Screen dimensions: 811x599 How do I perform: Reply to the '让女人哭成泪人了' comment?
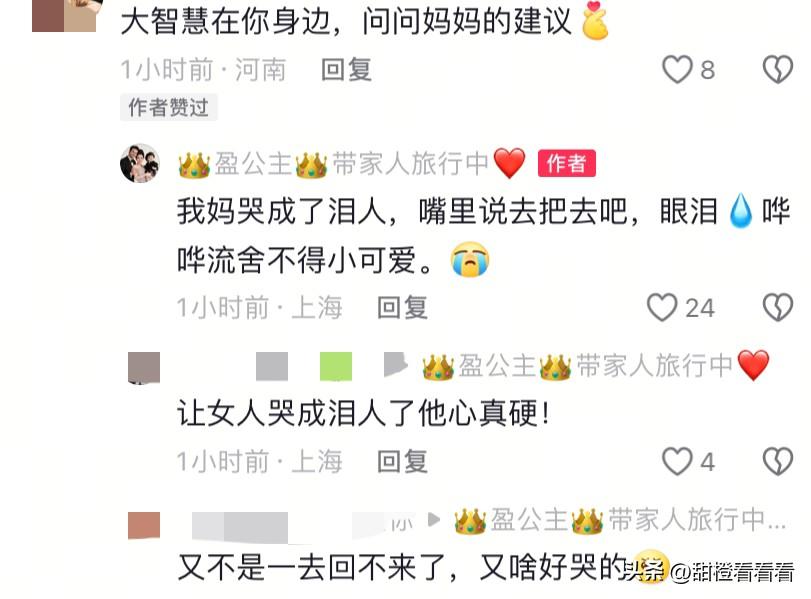pos(402,461)
